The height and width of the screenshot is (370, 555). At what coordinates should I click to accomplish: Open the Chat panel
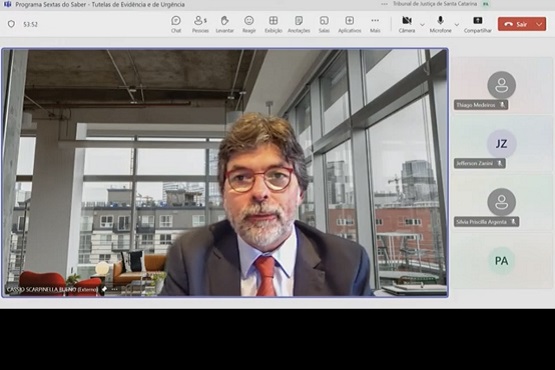176,24
